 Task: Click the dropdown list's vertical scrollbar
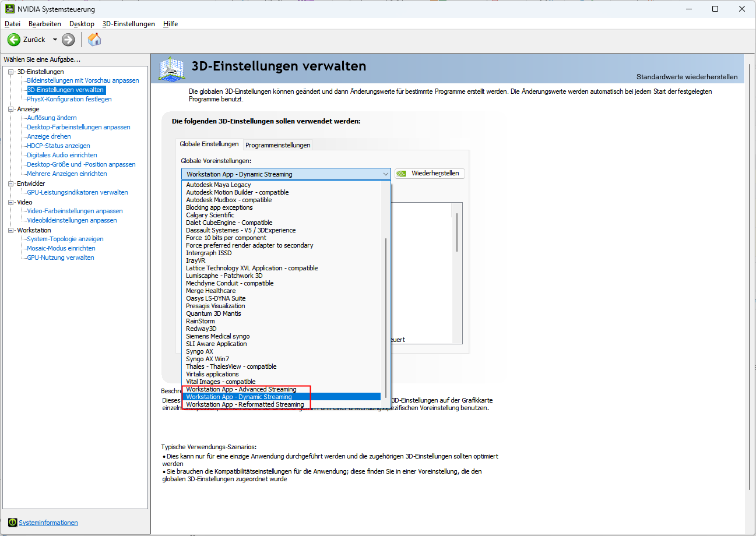385,318
